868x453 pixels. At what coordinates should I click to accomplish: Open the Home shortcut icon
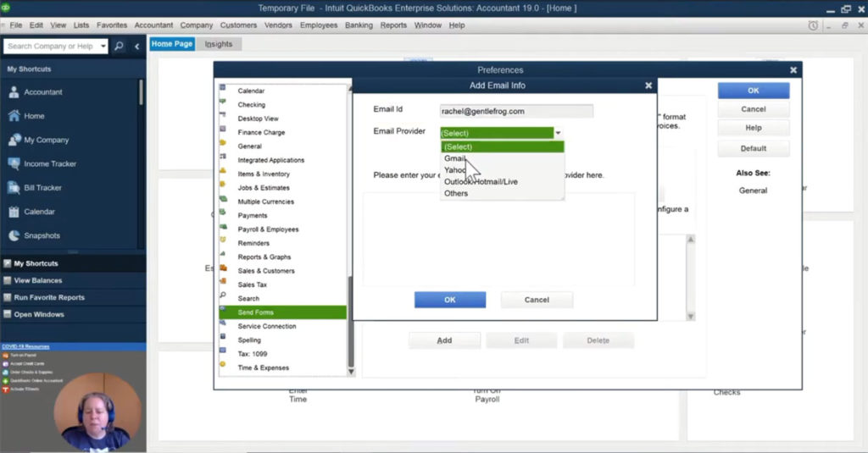[x=14, y=116]
